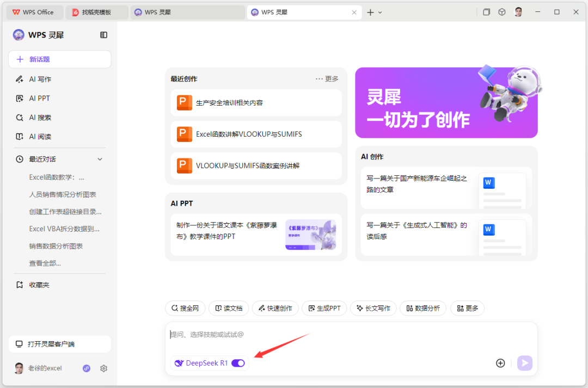Click the title bar profile avatar
The image size is (588, 388).
tap(518, 12)
